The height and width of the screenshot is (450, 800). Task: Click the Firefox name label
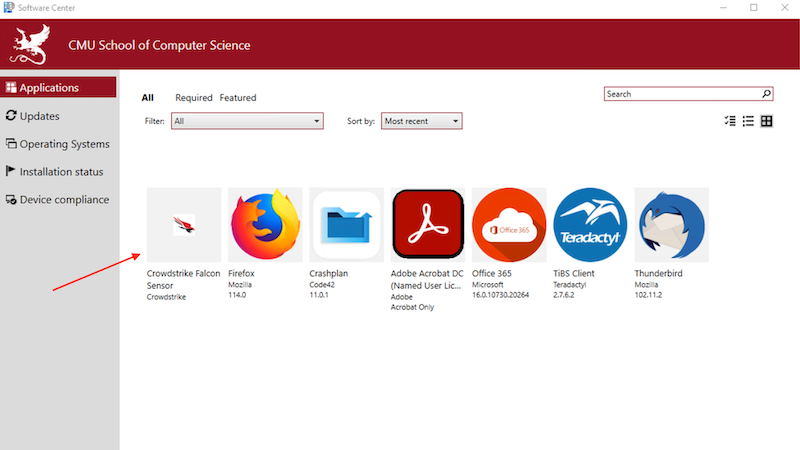pos(241,273)
